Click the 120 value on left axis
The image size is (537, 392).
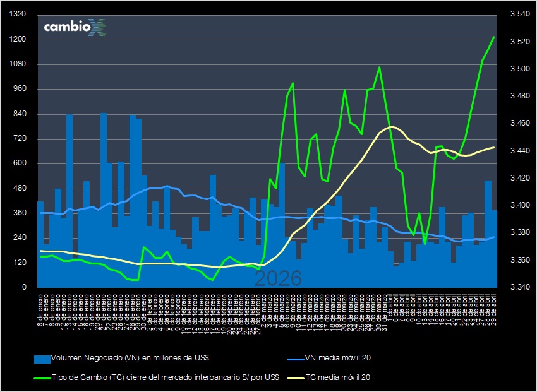[20, 263]
